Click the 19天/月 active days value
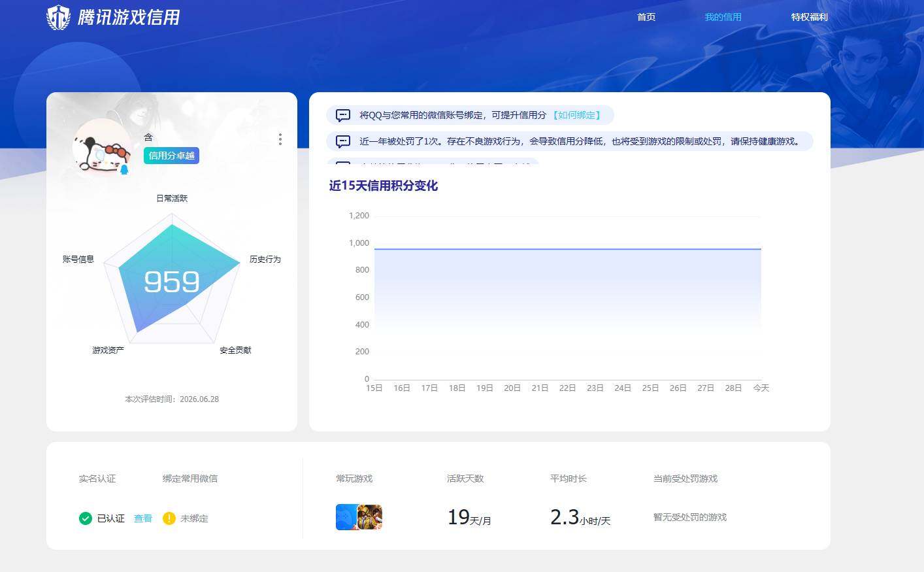The height and width of the screenshot is (572, 924). tap(469, 517)
